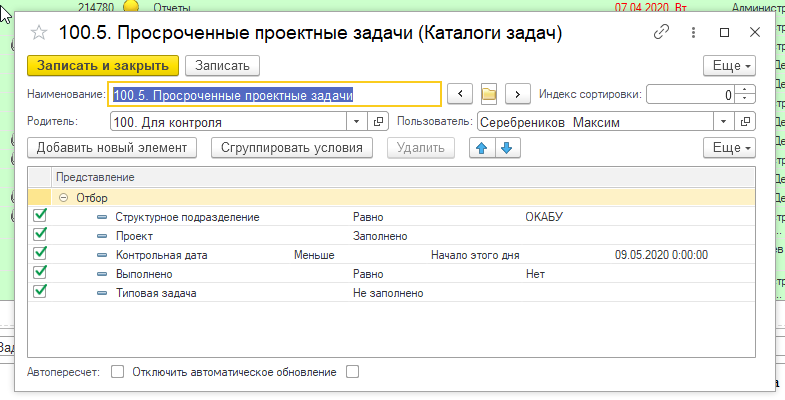Move condition up with blue arrow
785x400 pixels.
click(x=482, y=148)
